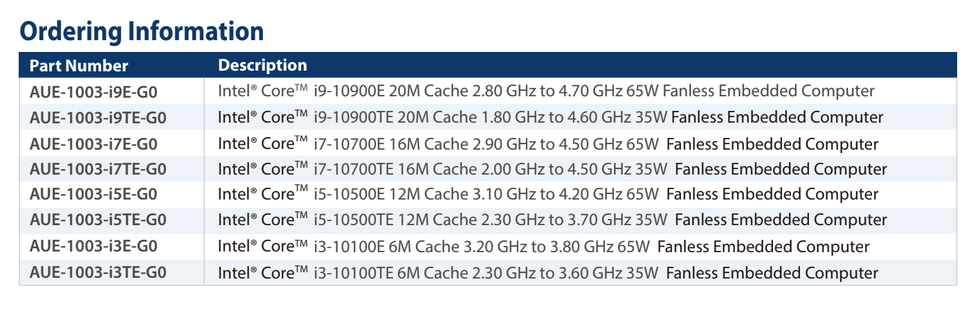
Task: Click part number AUE-1003-i9E-G0
Action: click(x=93, y=91)
